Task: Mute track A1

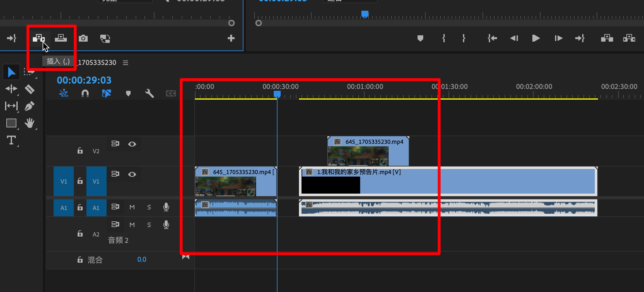Action: [132, 207]
